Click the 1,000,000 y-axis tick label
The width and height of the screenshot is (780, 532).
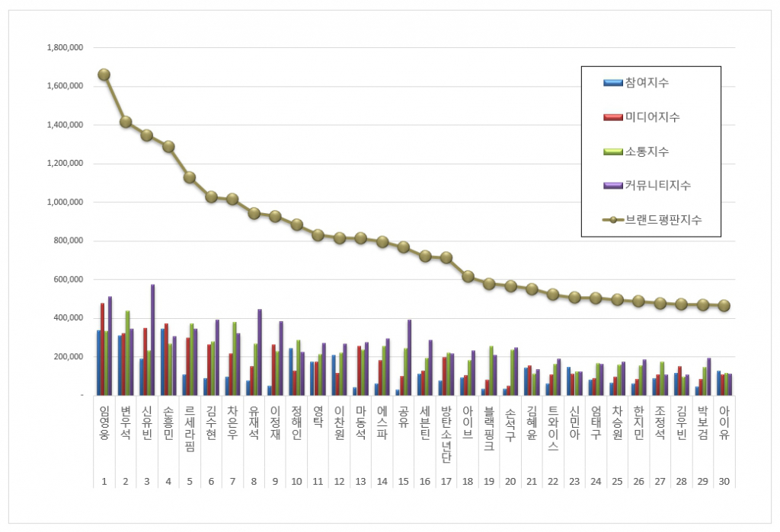pos(65,202)
